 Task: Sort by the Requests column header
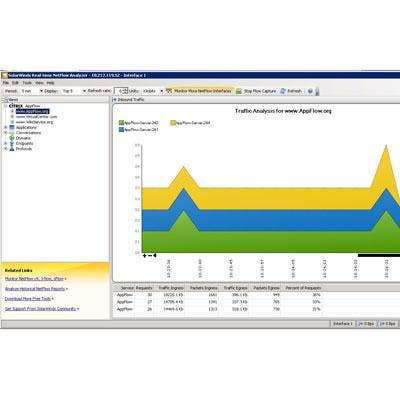(x=144, y=288)
